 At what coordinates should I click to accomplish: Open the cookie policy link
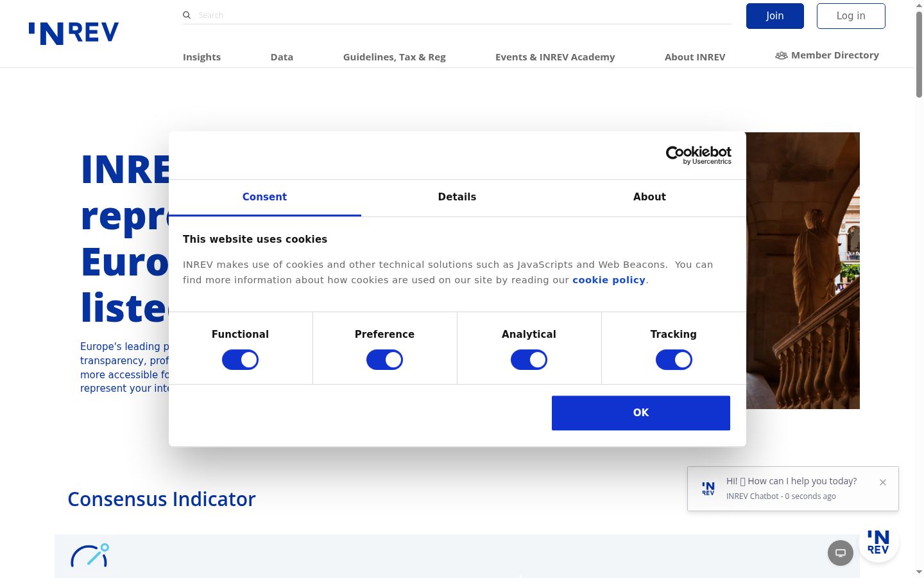[609, 280]
